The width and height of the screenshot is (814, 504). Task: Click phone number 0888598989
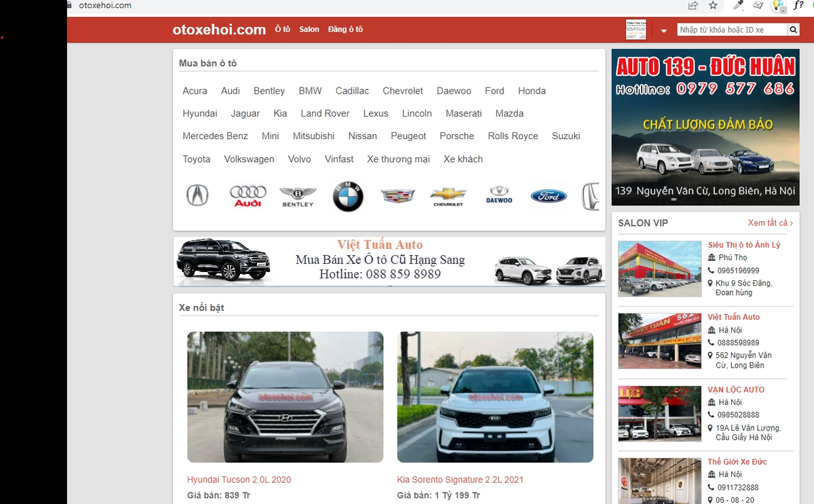coord(739,343)
